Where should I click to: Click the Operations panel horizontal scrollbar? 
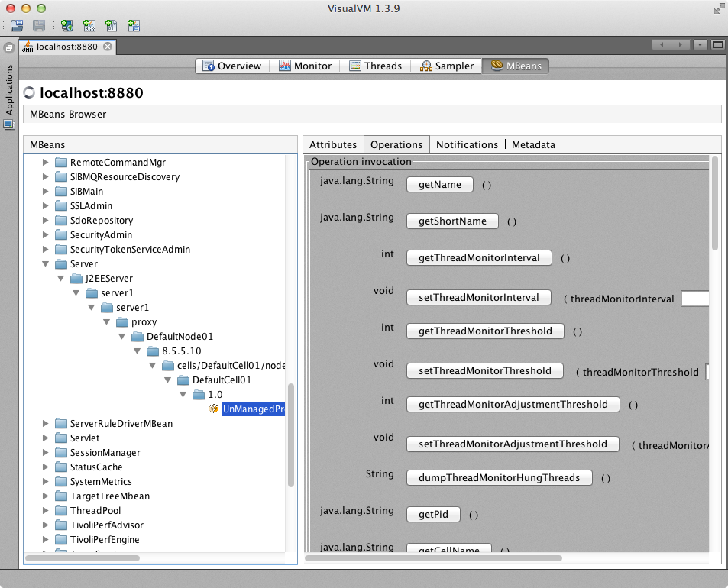[433, 557]
